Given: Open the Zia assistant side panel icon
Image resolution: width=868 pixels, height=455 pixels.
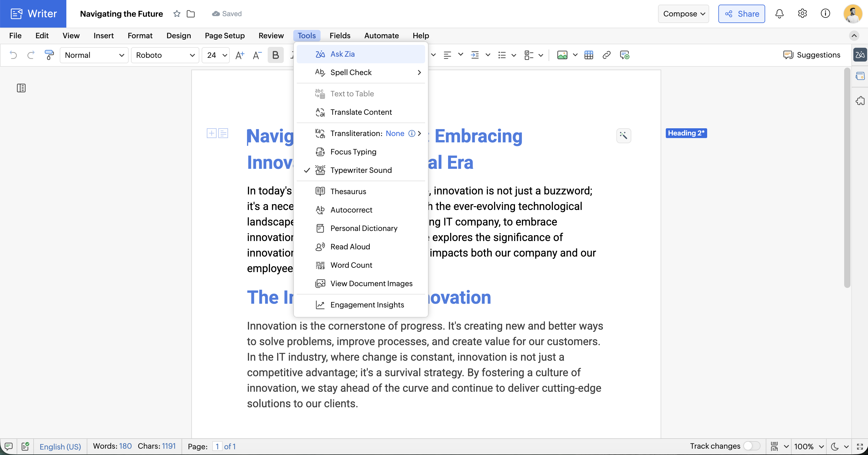Looking at the screenshot, I should tap(860, 55).
